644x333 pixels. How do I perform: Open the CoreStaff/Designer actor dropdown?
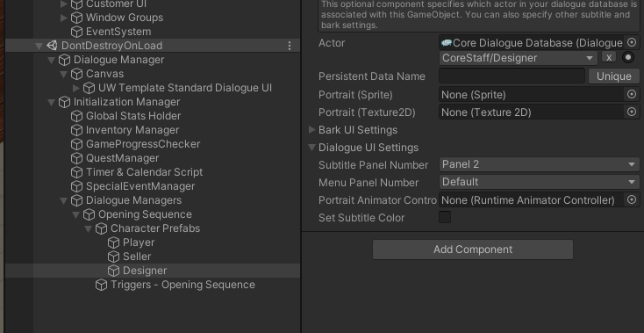pyautogui.click(x=519, y=58)
